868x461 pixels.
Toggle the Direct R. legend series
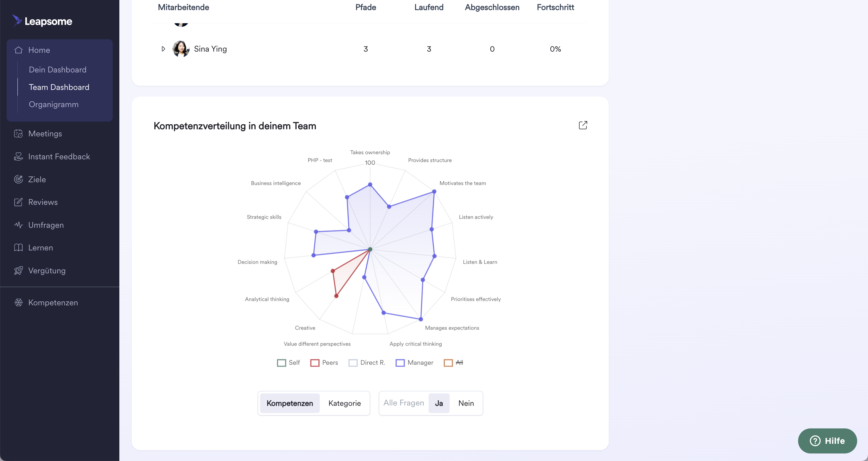pos(366,363)
